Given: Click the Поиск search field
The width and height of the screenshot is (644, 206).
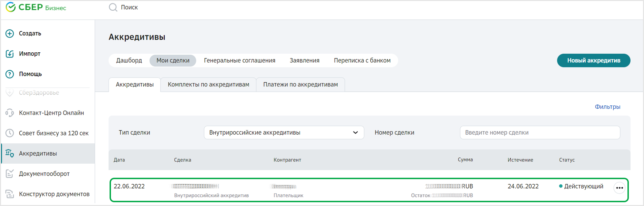Looking at the screenshot, I should [129, 7].
